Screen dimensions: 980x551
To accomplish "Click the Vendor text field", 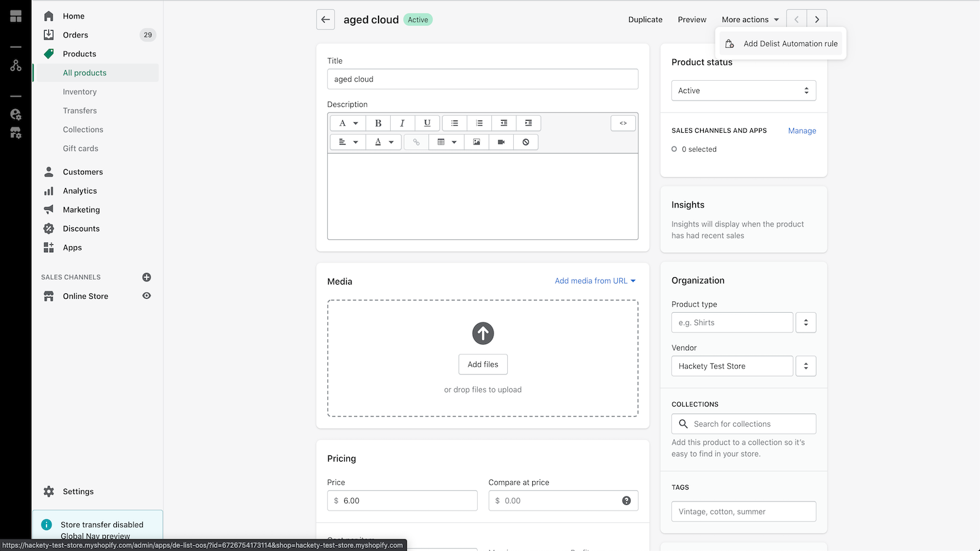I will point(732,366).
